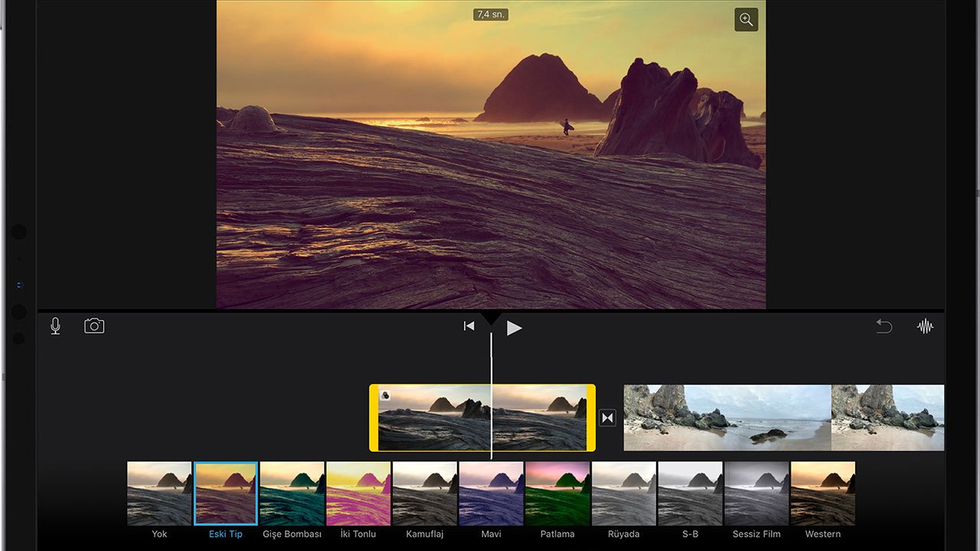Select the second beach clip in the timeline

click(x=781, y=418)
